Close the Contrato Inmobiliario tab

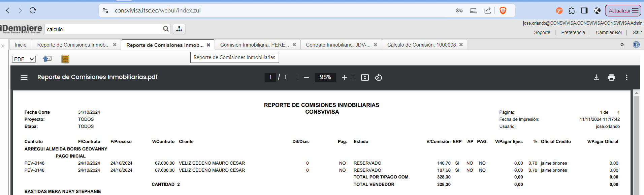[x=376, y=45]
